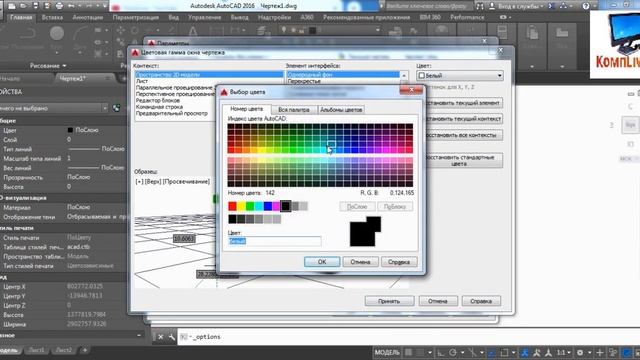Switch to the Параметризация ribbon tab
This screenshot has height=360, width=640.
click(136, 17)
